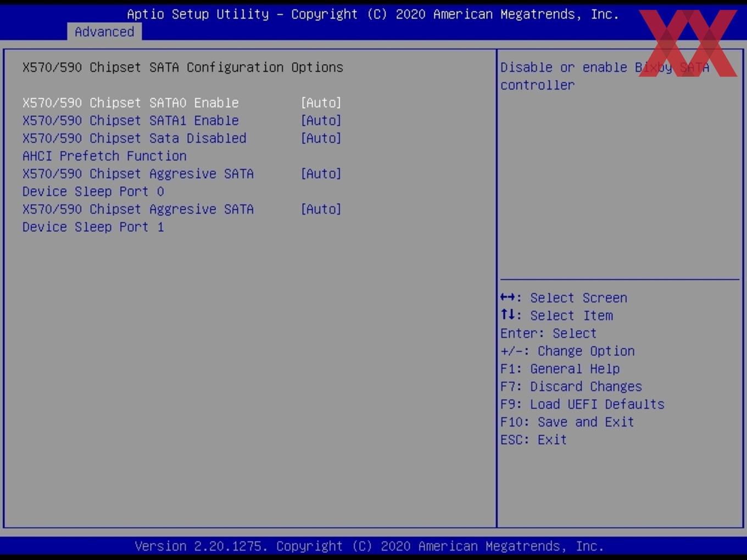This screenshot has width=747, height=560.
Task: Select X570/590 Chipset SATA1 Enable option
Action: (131, 120)
